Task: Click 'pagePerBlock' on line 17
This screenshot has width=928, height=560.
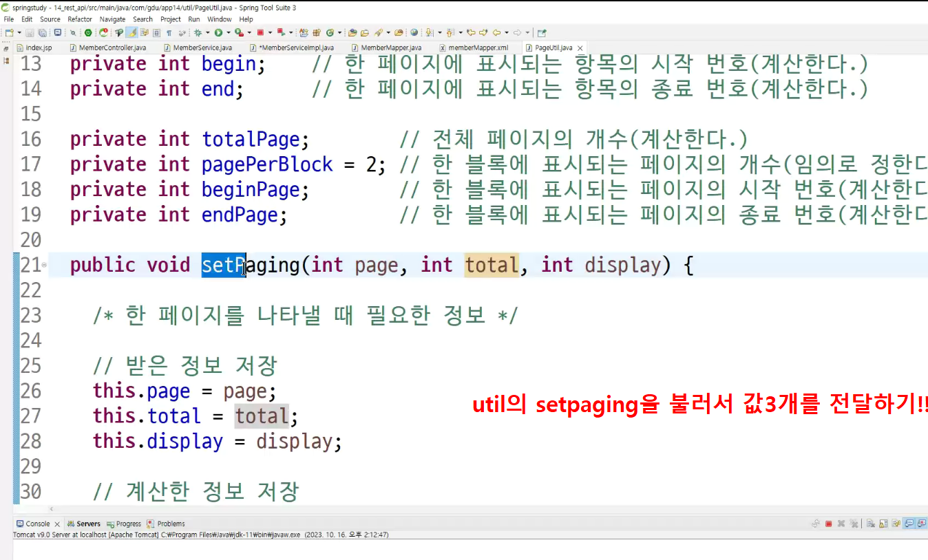Action: click(x=267, y=164)
